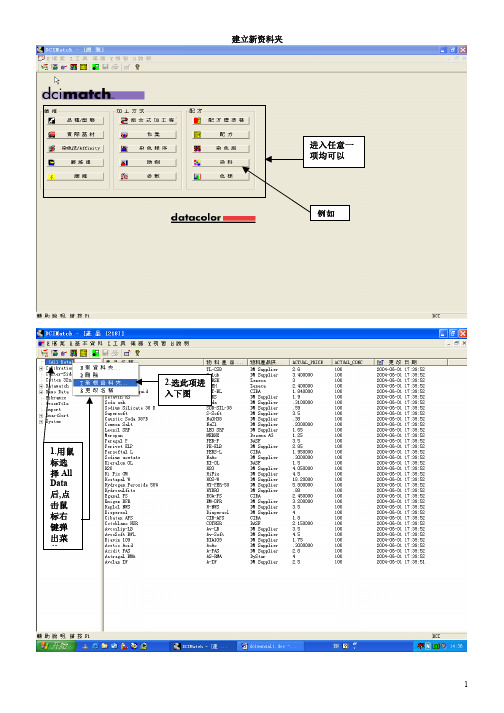Open the 配方 button with yellow icon

point(221,135)
